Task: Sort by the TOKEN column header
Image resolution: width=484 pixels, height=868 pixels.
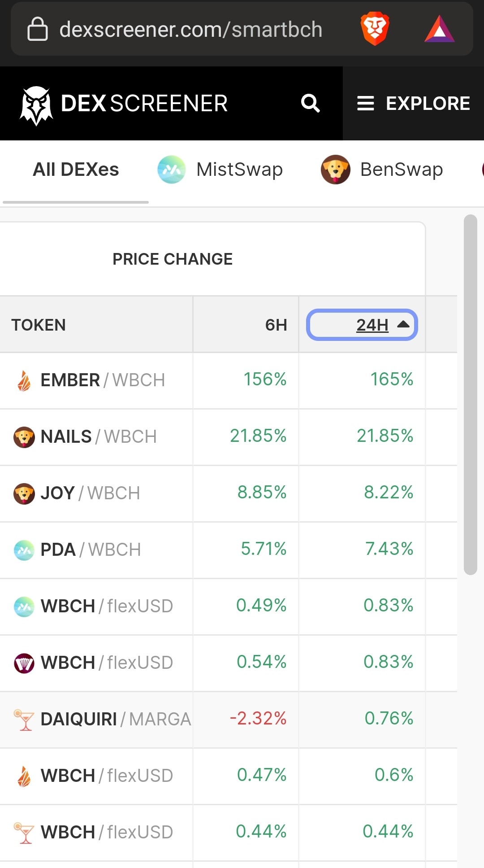Action: click(39, 325)
